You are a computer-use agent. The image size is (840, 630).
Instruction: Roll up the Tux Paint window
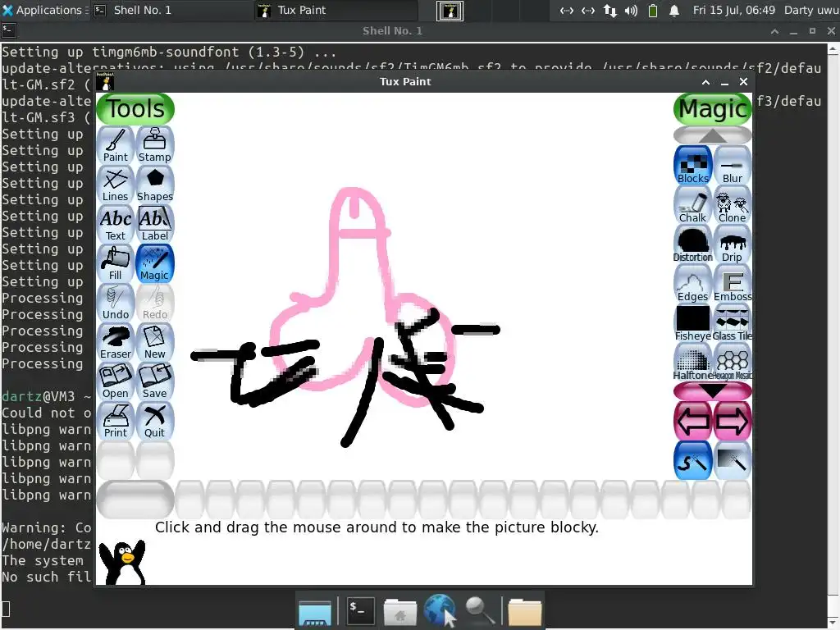[705, 82]
